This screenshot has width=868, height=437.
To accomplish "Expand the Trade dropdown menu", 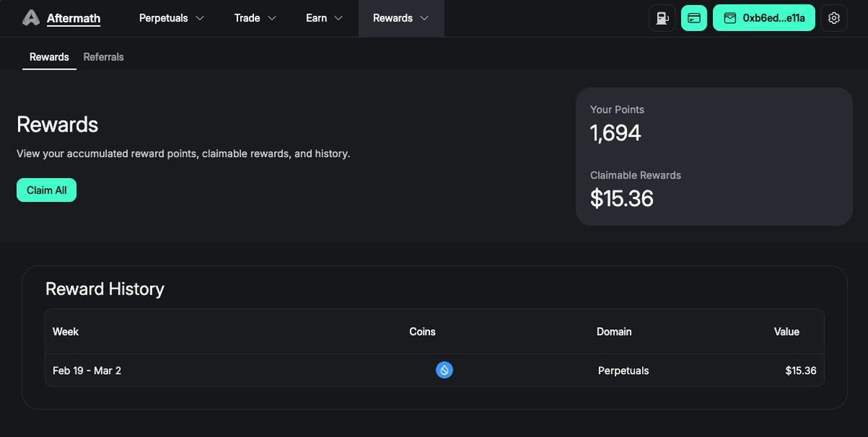I will click(256, 18).
